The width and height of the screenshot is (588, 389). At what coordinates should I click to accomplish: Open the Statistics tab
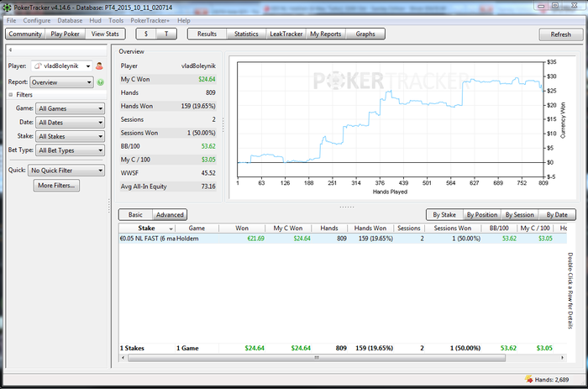246,34
